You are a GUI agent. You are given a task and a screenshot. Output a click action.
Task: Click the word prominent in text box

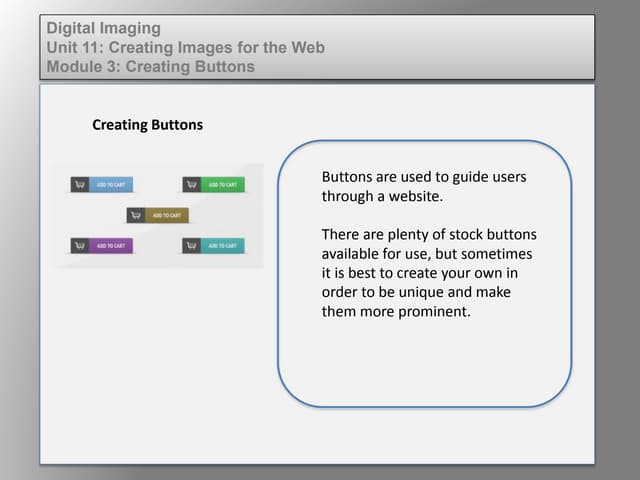pos(436,312)
